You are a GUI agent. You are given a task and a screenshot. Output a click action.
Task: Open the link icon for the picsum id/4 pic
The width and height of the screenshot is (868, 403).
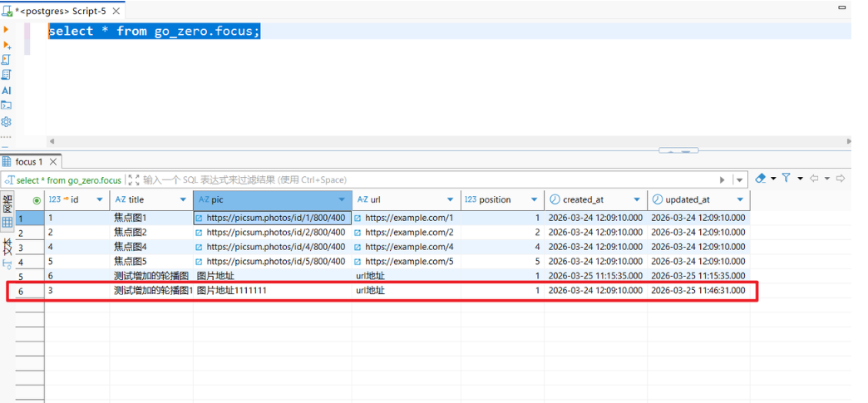(x=200, y=247)
